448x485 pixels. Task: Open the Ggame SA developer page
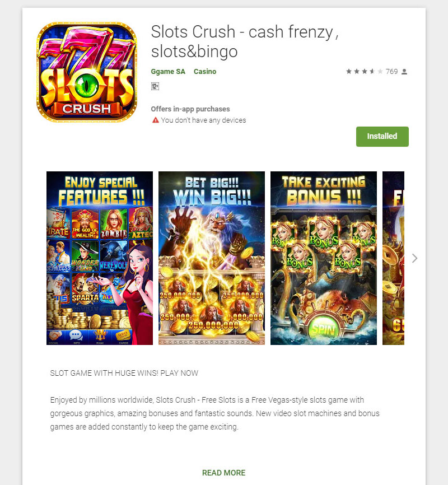pos(168,72)
